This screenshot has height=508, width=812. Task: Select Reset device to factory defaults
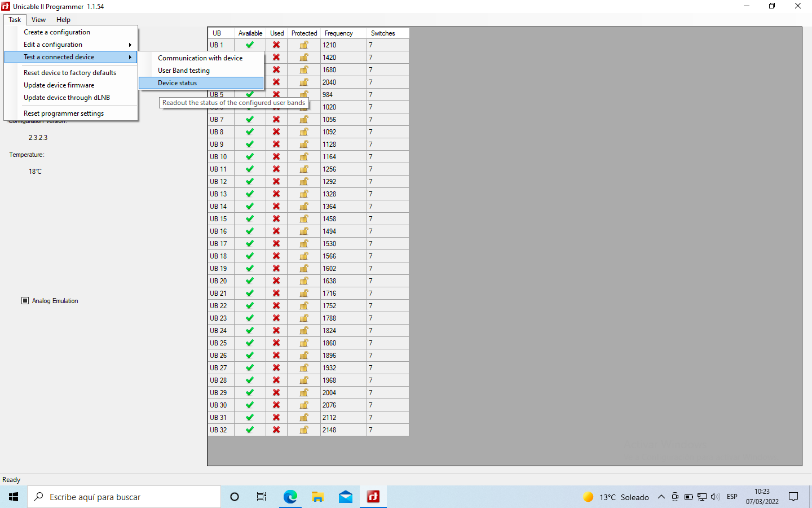[70, 73]
